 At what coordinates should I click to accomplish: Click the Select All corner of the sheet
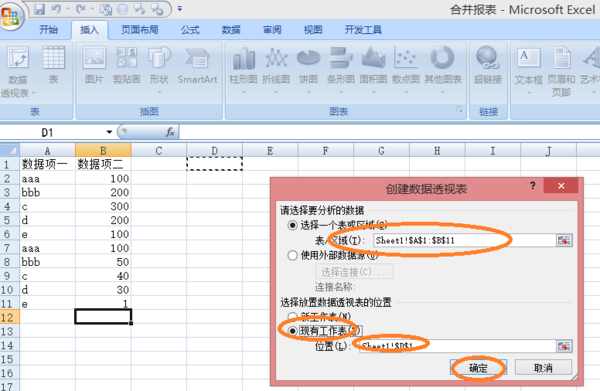[10, 150]
